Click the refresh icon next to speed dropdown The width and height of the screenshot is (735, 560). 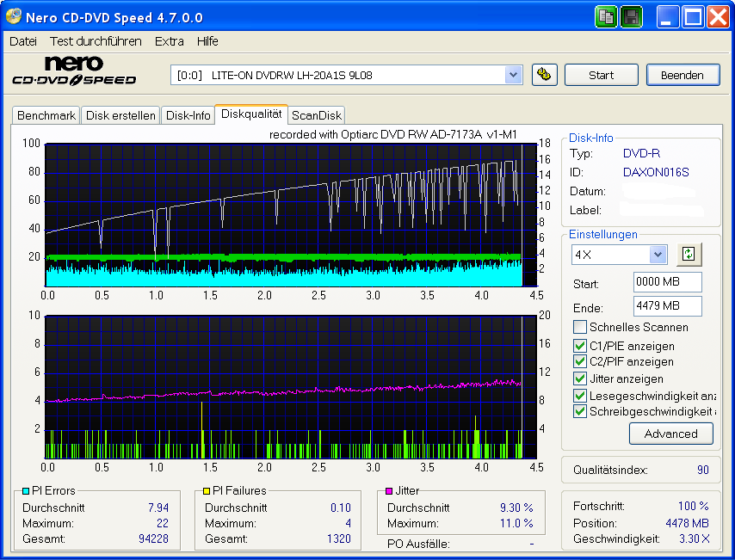pyautogui.click(x=688, y=254)
